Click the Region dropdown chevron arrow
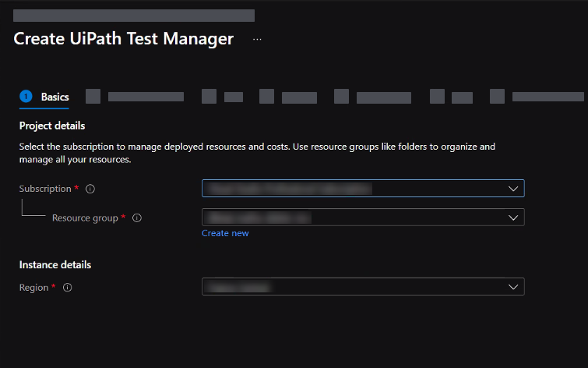Image resolution: width=588 pixels, height=368 pixels. [512, 287]
